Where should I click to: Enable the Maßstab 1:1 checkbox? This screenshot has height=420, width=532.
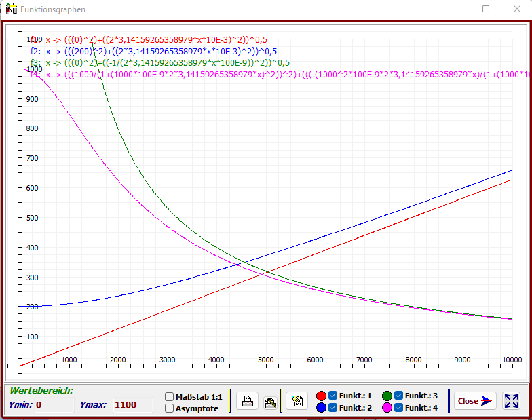click(170, 396)
